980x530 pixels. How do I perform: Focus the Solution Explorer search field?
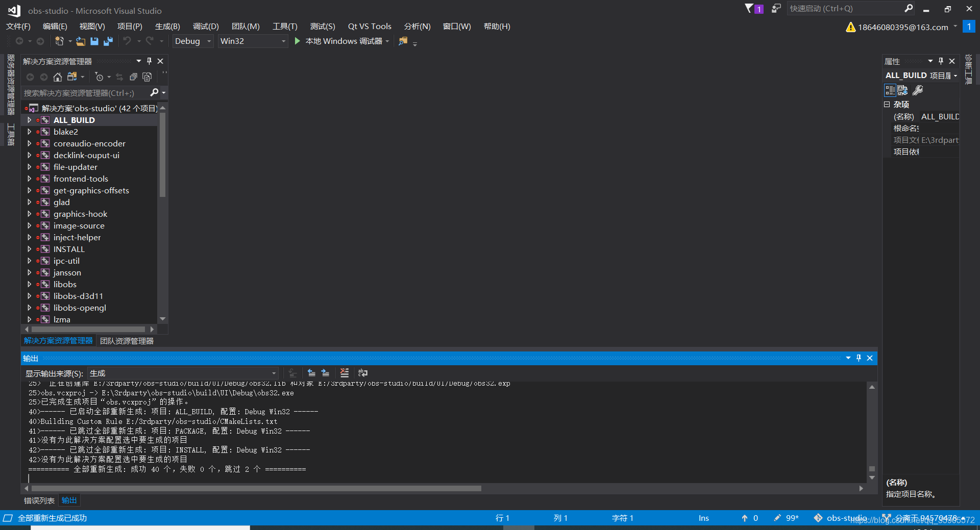tap(86, 93)
